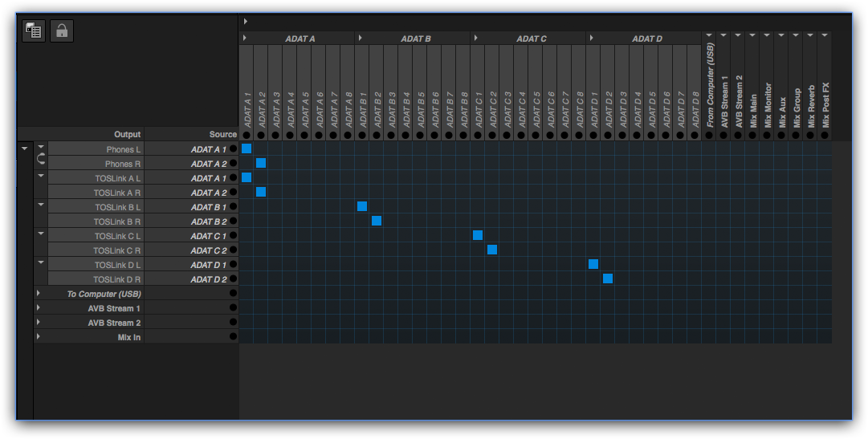The height and width of the screenshot is (439, 868).
Task: Click the activity dot under ADAT A 1 column
Action: [x=247, y=135]
